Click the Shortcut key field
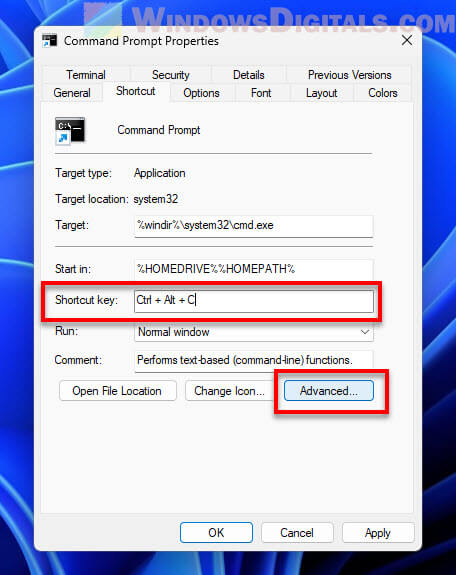This screenshot has width=456, height=575. tap(253, 301)
